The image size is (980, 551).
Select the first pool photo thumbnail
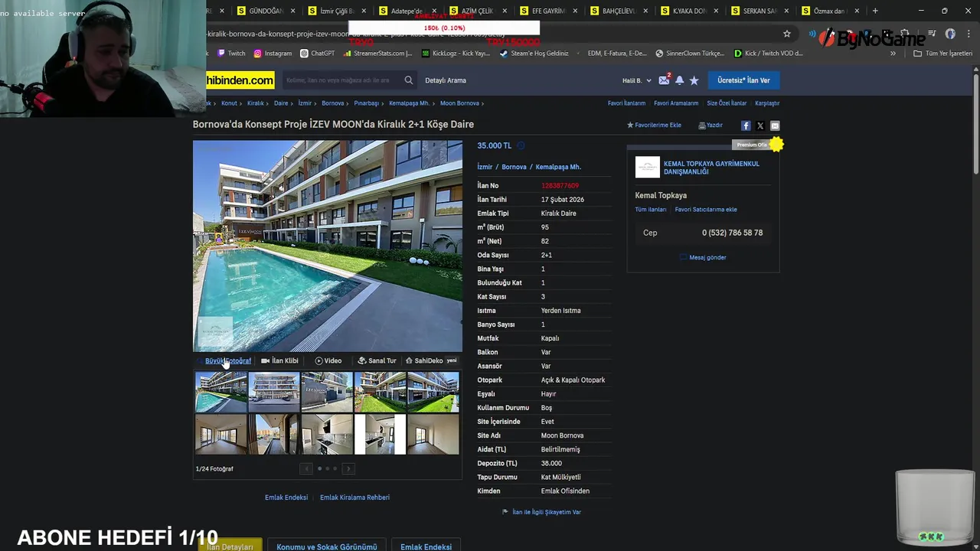221,392
